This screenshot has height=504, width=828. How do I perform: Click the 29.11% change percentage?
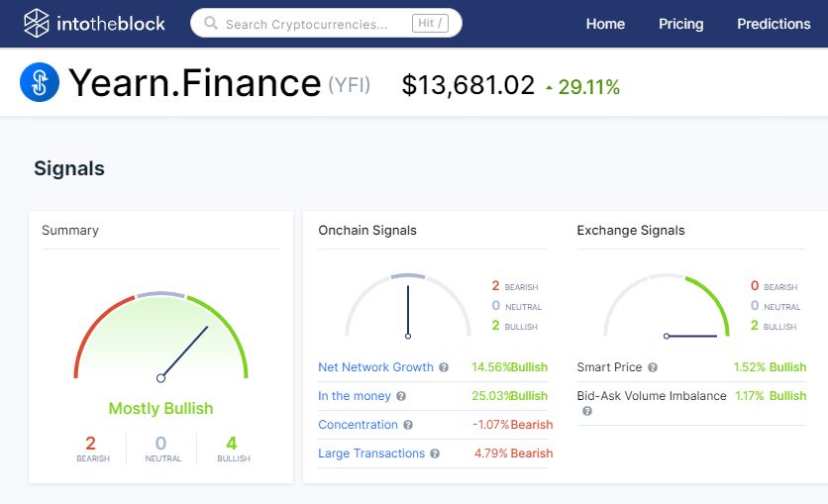coord(588,87)
